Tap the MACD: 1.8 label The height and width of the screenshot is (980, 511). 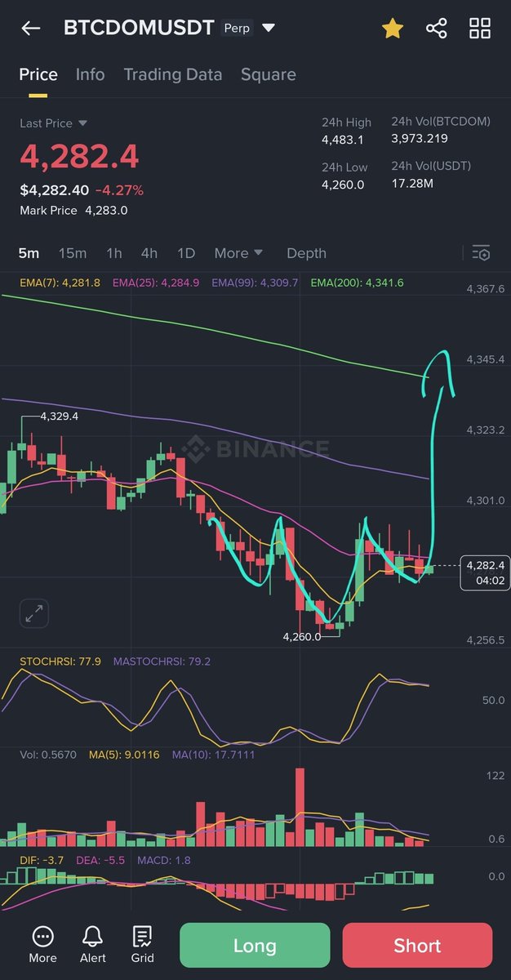tap(164, 860)
